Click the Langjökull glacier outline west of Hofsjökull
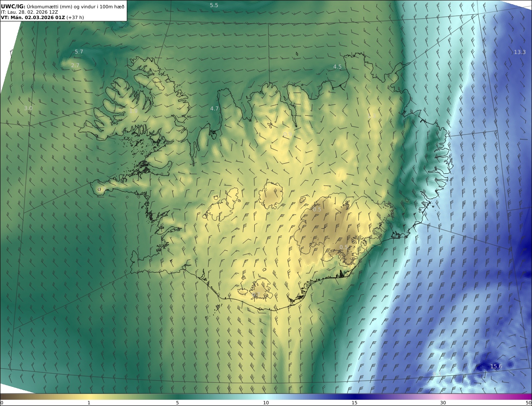 click(222, 205)
